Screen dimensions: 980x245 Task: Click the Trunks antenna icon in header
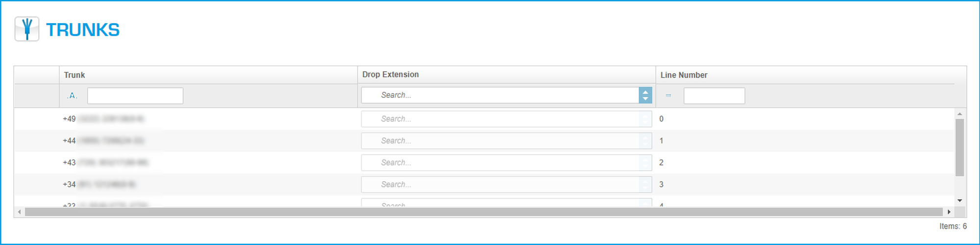(27, 29)
